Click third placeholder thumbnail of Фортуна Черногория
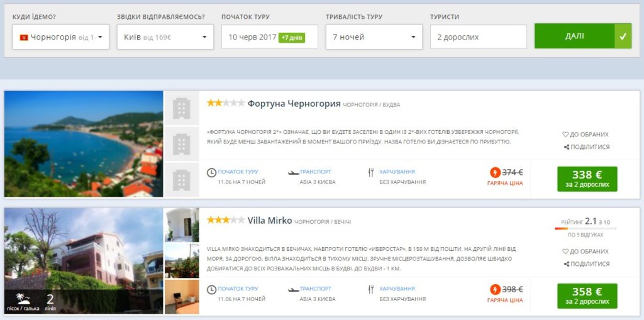This screenshot has width=644, height=320. click(x=182, y=180)
